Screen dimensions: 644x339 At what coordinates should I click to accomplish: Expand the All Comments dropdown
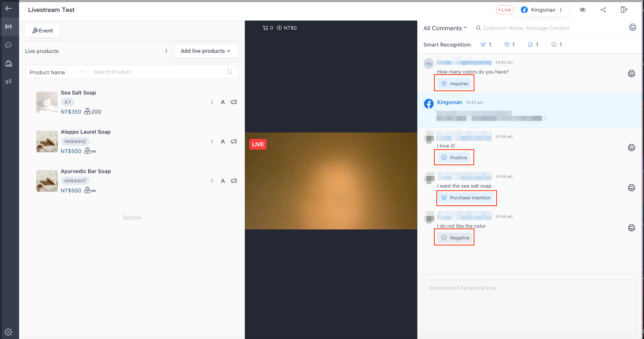point(445,28)
